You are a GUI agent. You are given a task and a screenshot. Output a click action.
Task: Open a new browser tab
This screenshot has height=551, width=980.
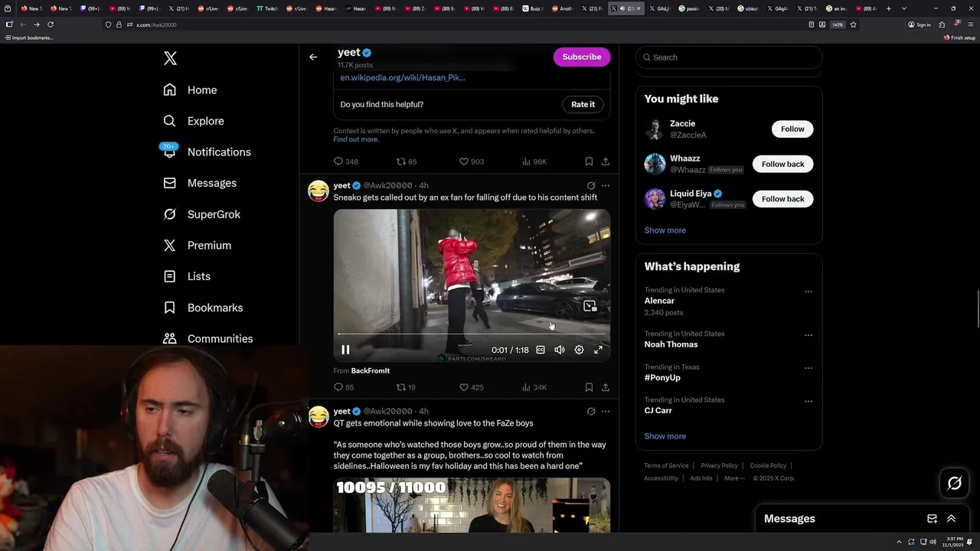click(x=888, y=8)
